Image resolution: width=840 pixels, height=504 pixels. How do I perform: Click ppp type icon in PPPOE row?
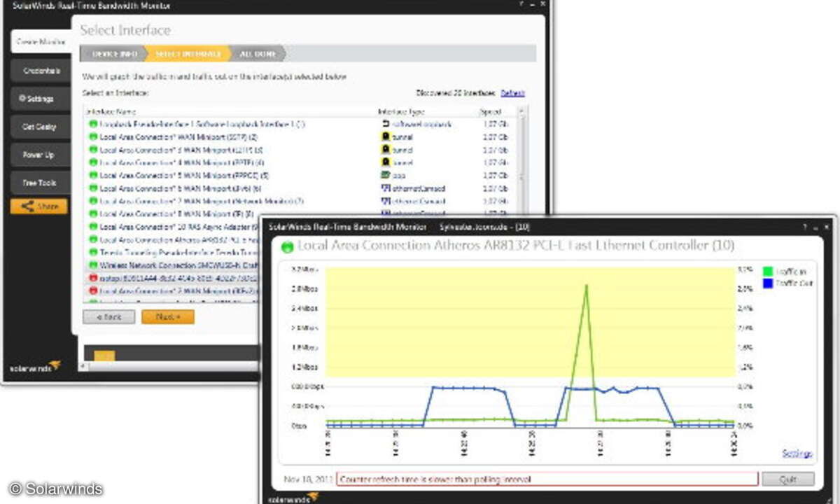tap(385, 175)
